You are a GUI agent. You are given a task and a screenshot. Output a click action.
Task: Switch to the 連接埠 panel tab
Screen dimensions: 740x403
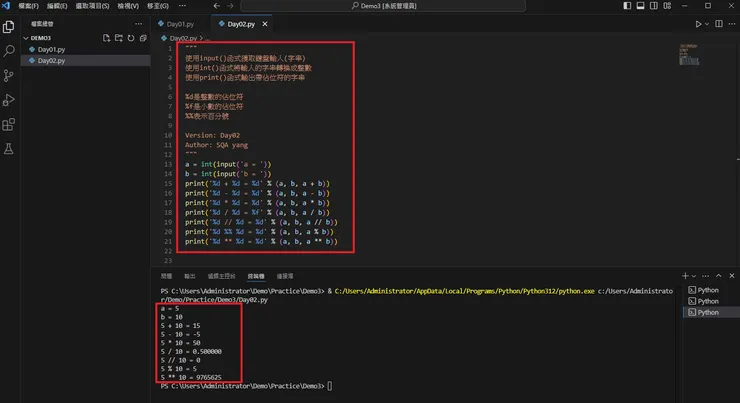[285, 276]
